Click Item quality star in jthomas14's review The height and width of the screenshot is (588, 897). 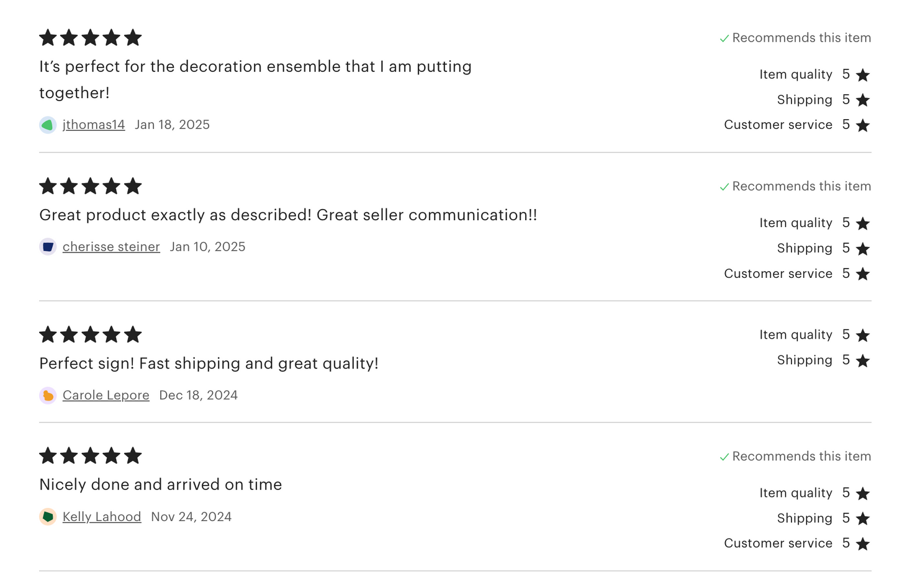coord(863,75)
